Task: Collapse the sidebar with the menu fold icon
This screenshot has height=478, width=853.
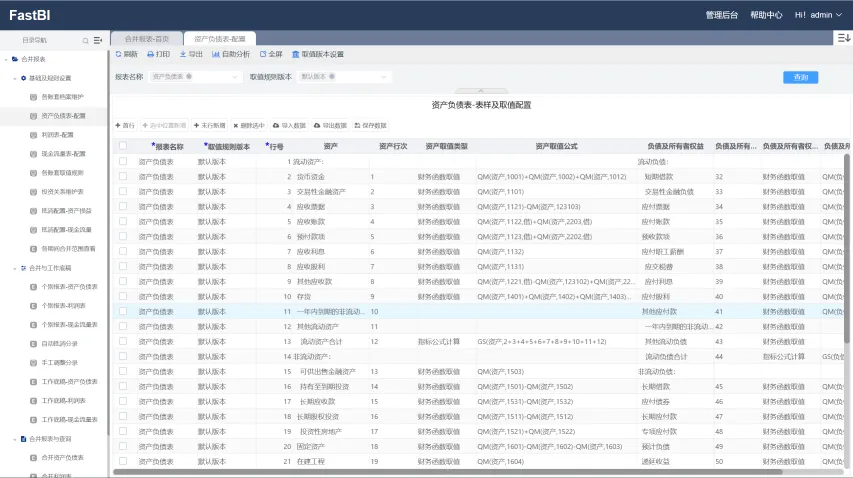Action: click(x=98, y=40)
